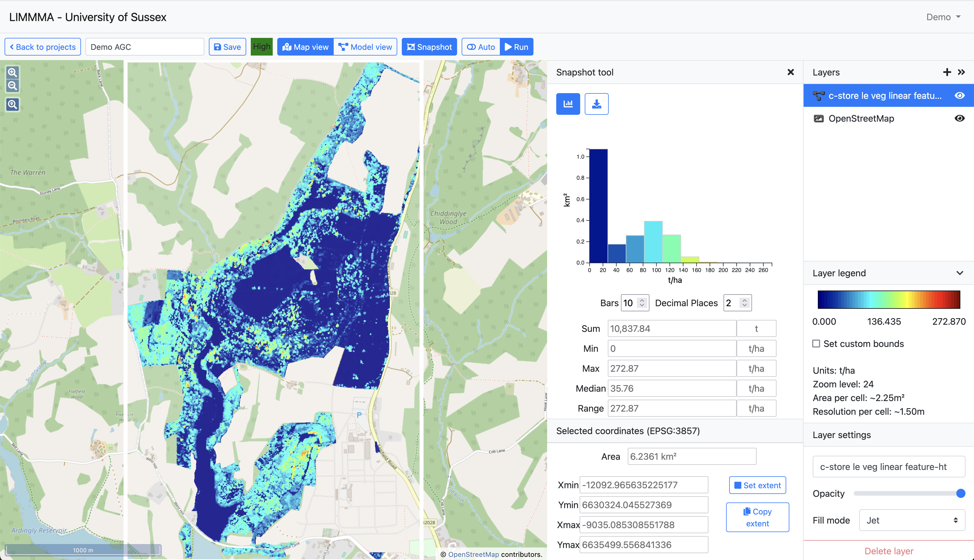Enable Set custom bounds checkbox

point(816,344)
